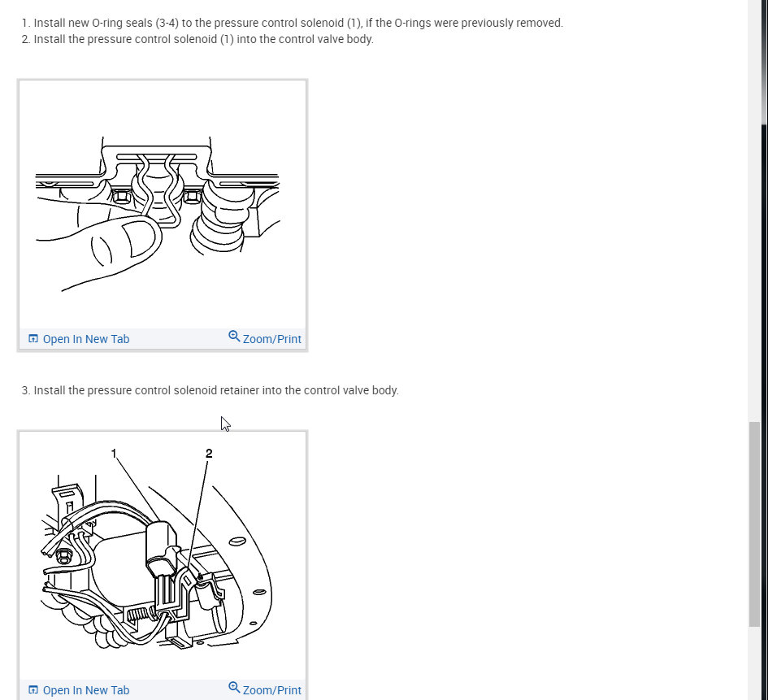Image resolution: width=768 pixels, height=700 pixels.
Task: Click step 3 text about solenoid retainer
Action: point(210,390)
